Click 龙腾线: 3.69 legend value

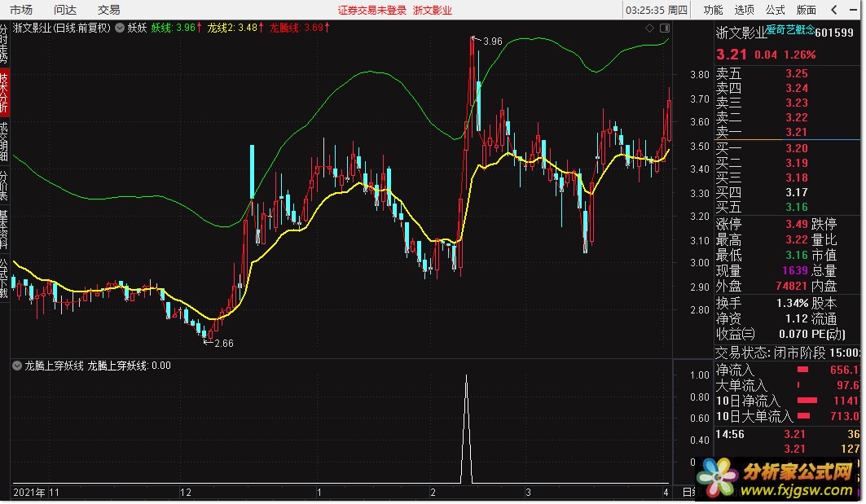point(299,28)
